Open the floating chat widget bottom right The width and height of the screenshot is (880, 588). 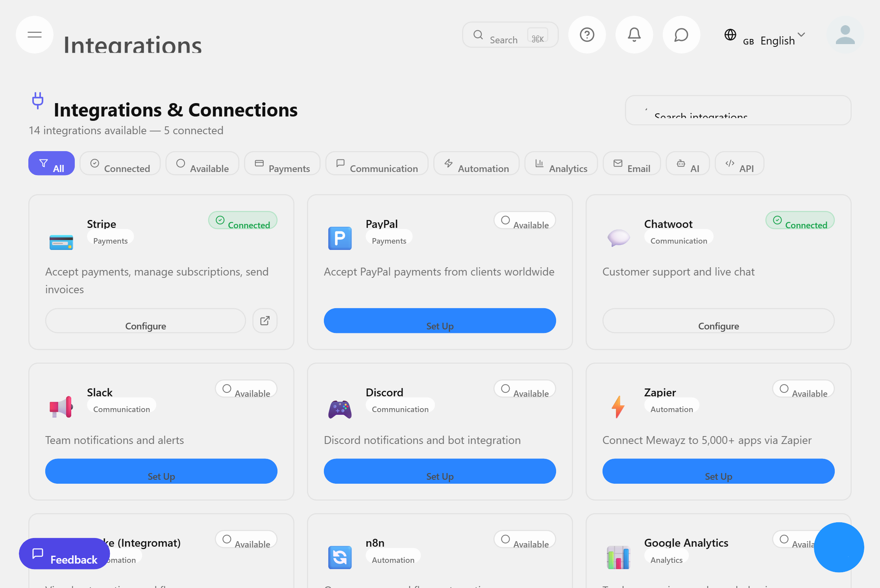839,547
